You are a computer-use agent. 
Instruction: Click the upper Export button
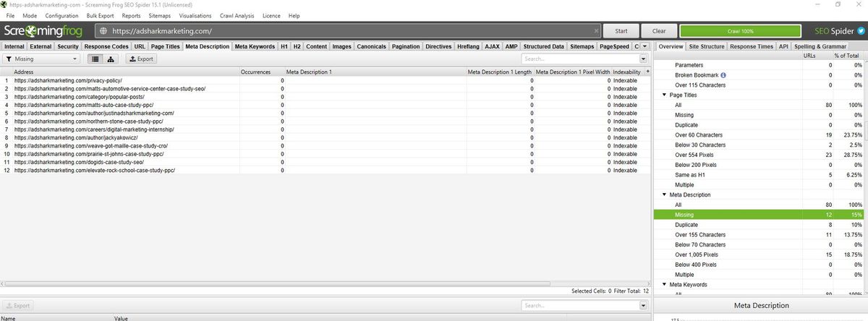[x=142, y=59]
